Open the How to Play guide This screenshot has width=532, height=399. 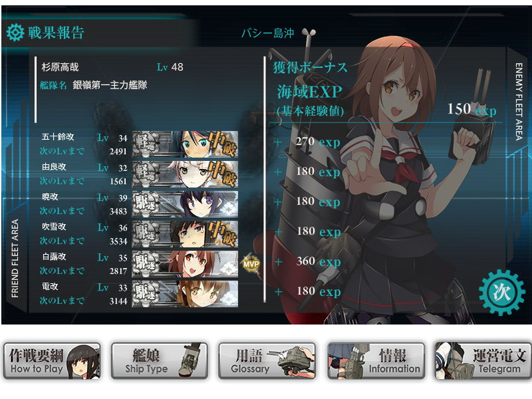(53, 360)
